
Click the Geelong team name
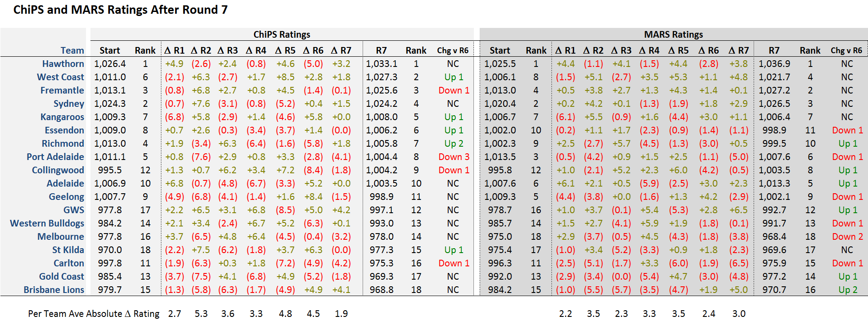66,197
